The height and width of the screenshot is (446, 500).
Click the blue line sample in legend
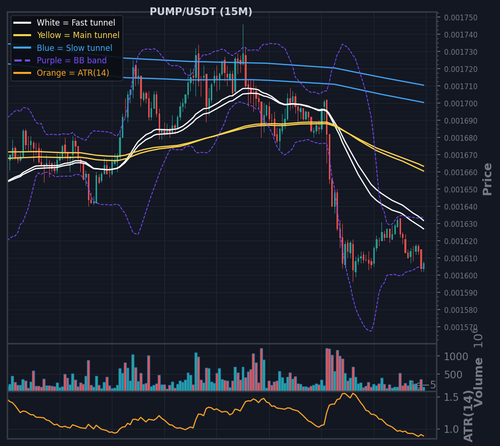tap(22, 48)
